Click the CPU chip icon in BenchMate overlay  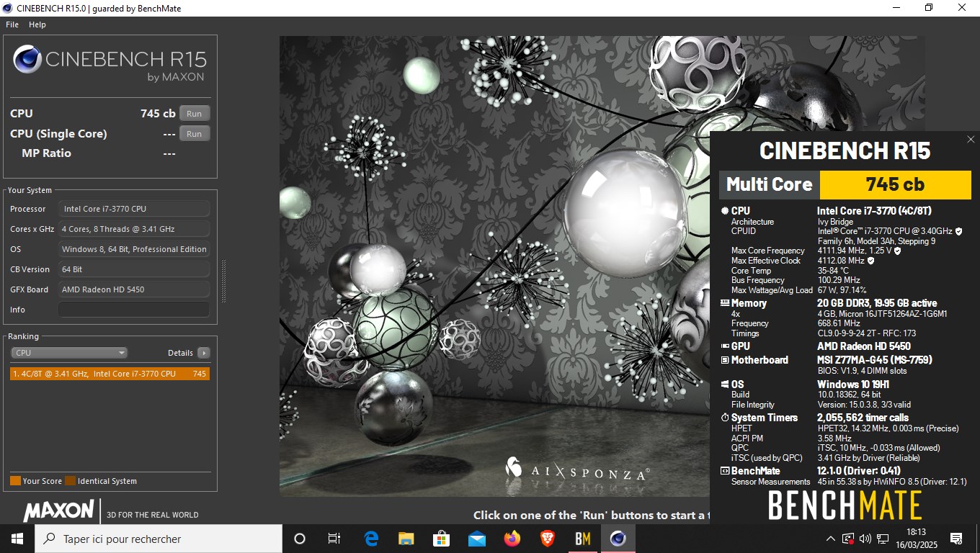point(725,211)
